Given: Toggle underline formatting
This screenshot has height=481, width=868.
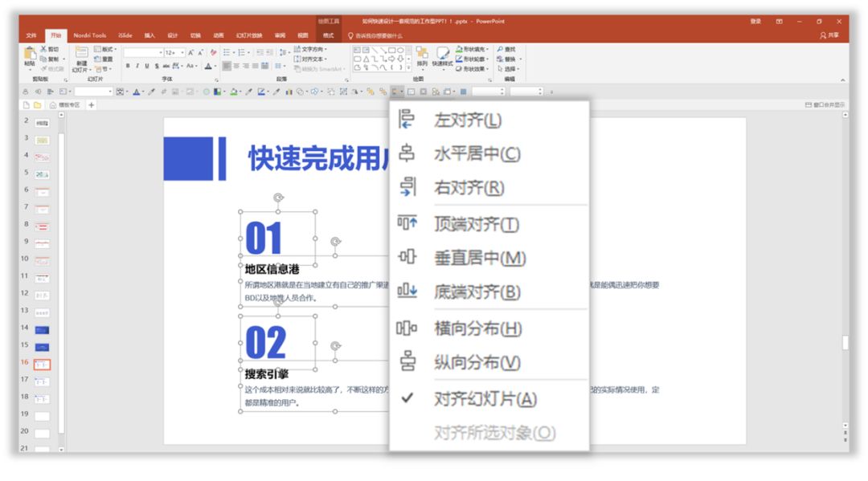Looking at the screenshot, I should pos(147,66).
